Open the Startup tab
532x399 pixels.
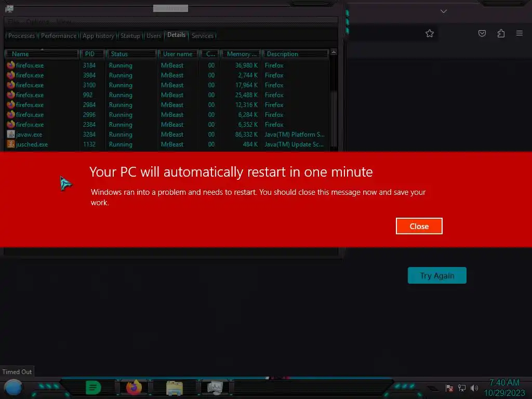[x=130, y=36]
